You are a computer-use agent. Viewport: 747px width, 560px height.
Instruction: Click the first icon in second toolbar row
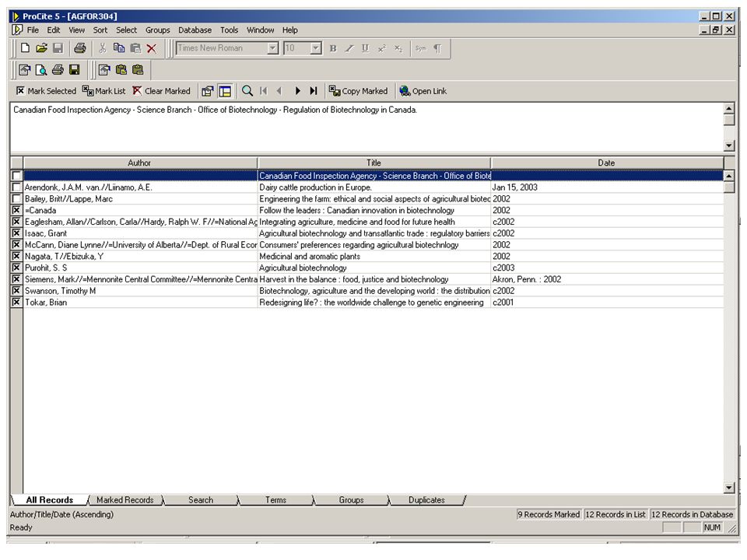click(x=24, y=70)
